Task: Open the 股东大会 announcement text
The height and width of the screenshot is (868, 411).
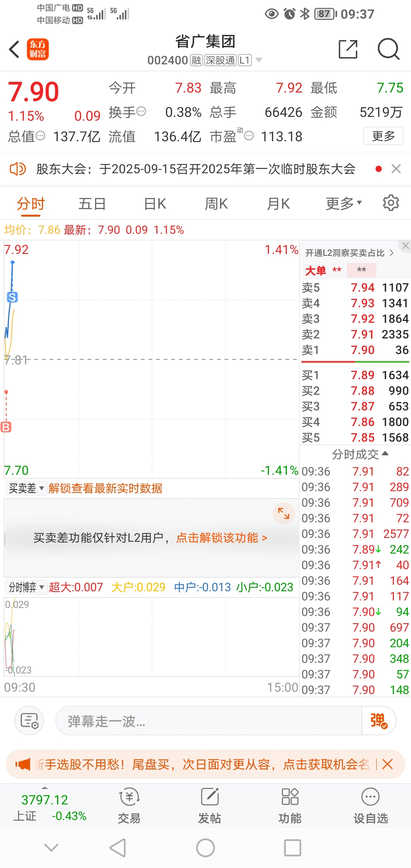Action: (x=196, y=169)
